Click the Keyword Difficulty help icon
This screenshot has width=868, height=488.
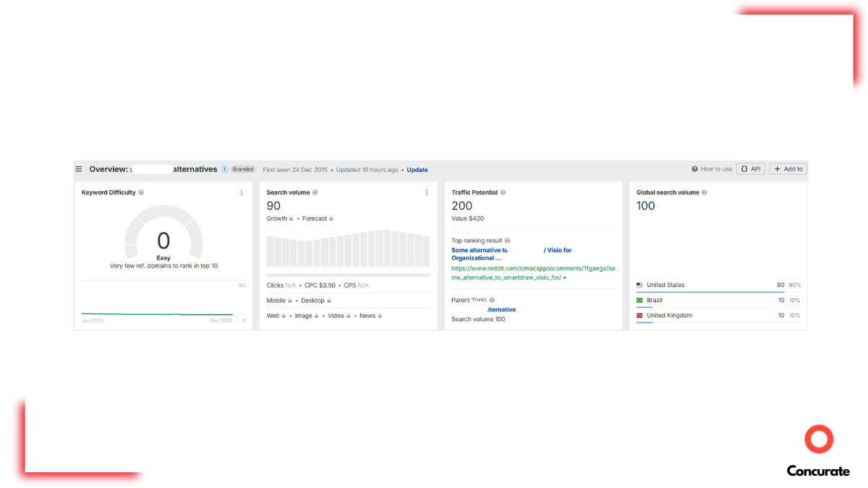click(141, 193)
